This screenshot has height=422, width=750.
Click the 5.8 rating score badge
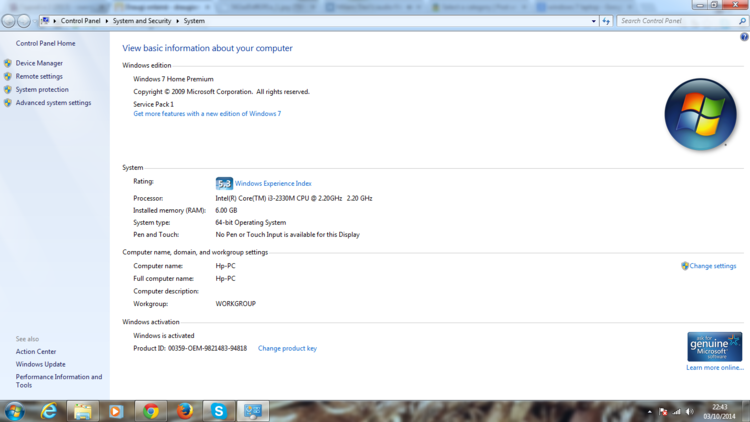(x=224, y=183)
